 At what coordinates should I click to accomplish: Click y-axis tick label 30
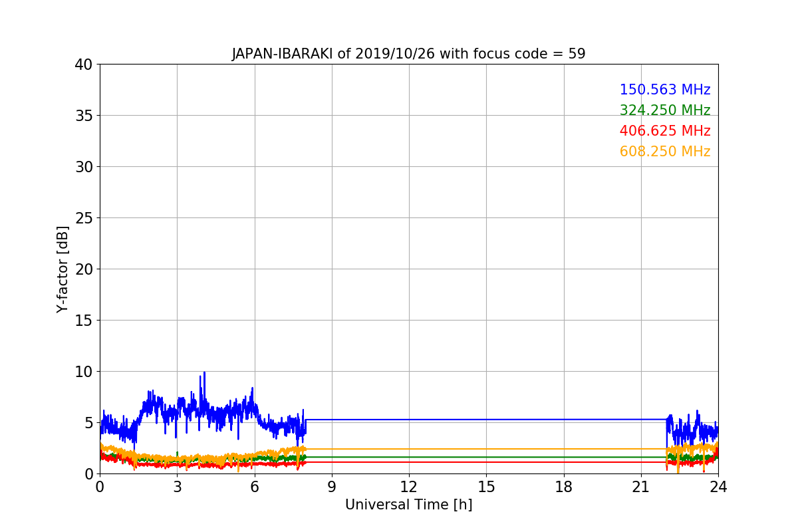click(x=84, y=167)
